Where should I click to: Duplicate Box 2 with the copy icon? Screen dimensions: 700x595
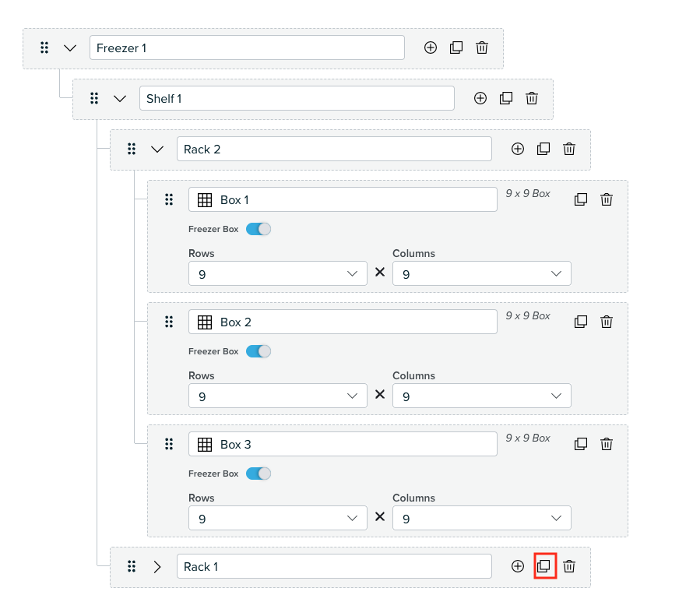pos(581,322)
